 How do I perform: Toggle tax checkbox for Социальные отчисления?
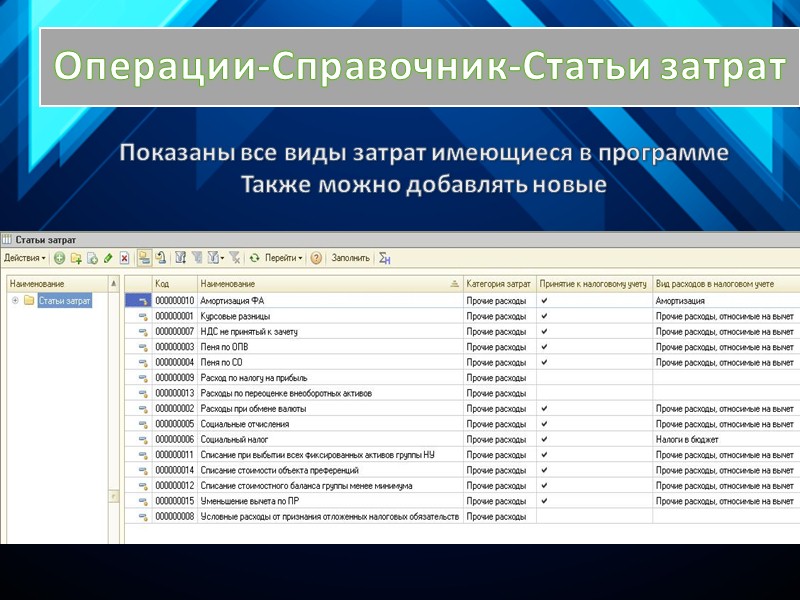click(544, 424)
